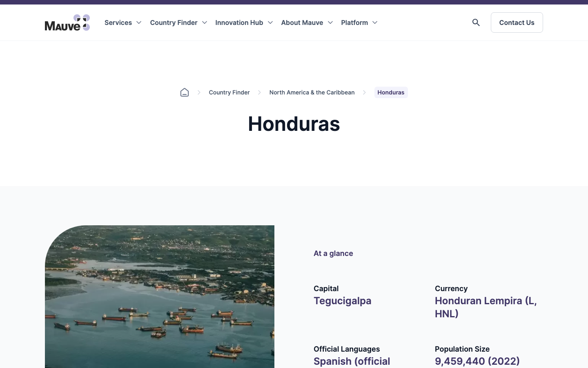Open the About Mauve menu

[x=302, y=22]
